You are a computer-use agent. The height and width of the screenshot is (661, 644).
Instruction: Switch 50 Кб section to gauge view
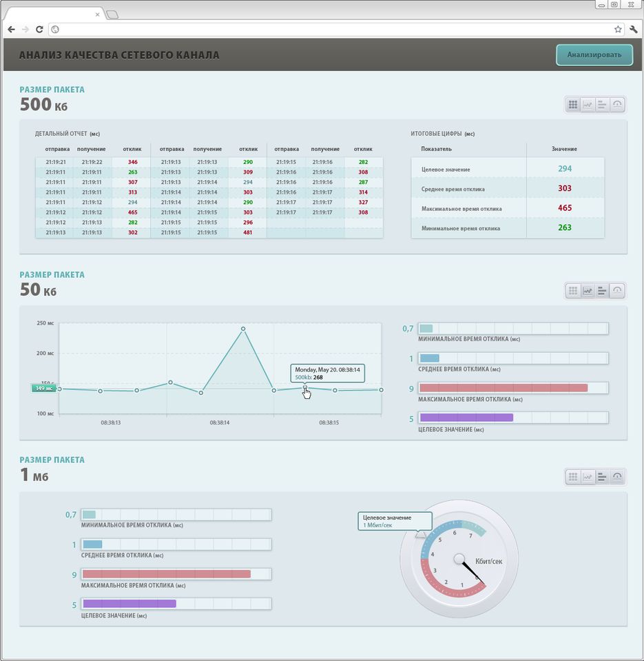(x=617, y=290)
